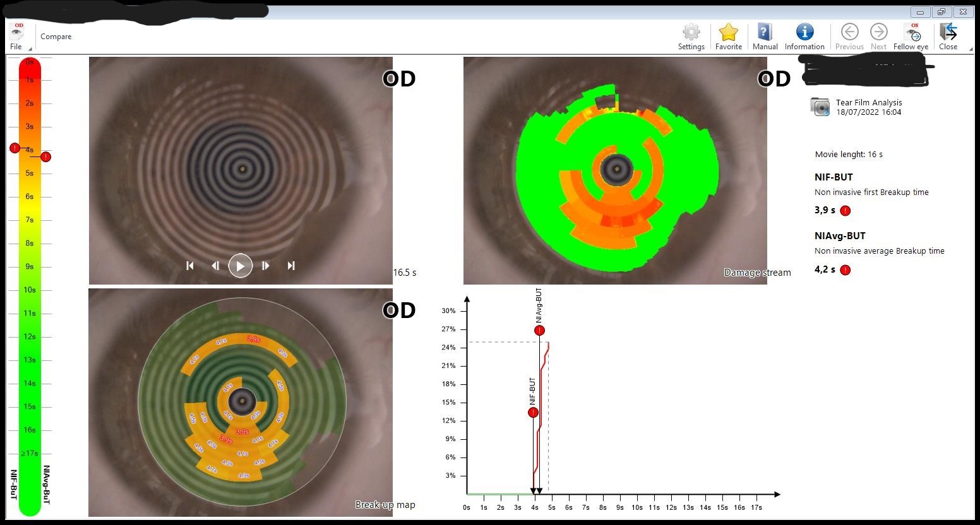980x525 pixels.
Task: Click the Information icon
Action: coord(804,33)
